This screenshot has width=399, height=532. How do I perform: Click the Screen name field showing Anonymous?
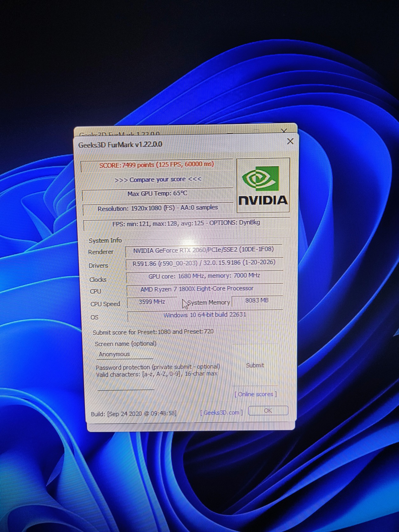pyautogui.click(x=125, y=354)
